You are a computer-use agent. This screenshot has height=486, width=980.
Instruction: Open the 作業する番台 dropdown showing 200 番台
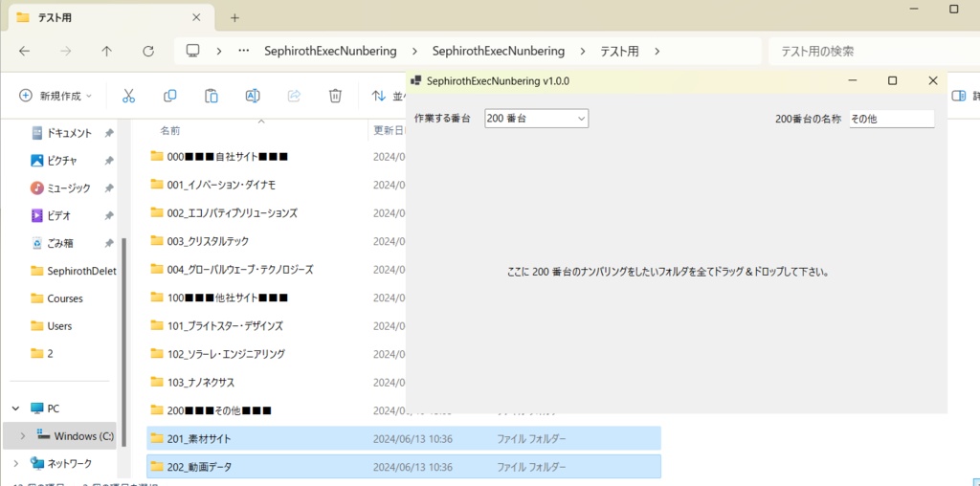pos(536,118)
